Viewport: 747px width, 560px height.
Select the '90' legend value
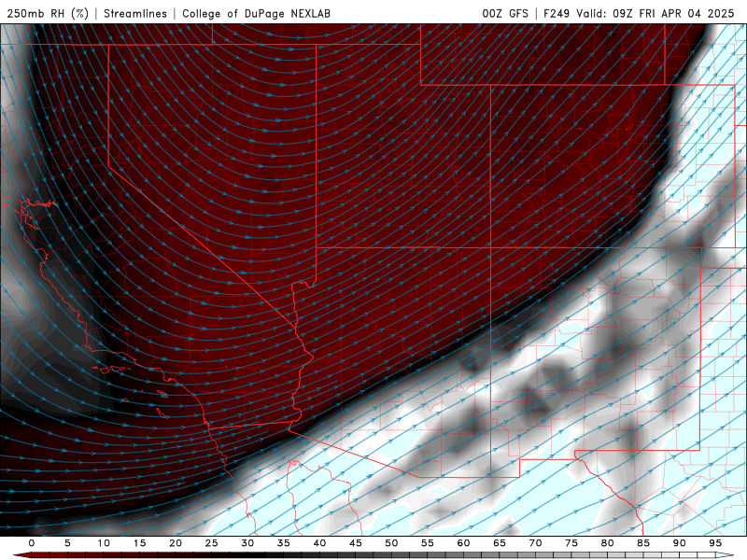tap(679, 543)
